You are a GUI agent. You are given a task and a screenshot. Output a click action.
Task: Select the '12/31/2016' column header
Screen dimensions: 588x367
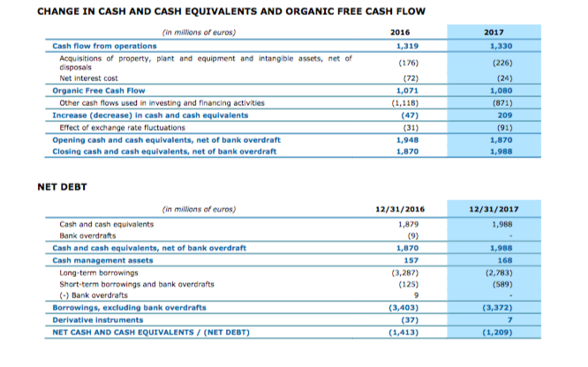[400, 209]
